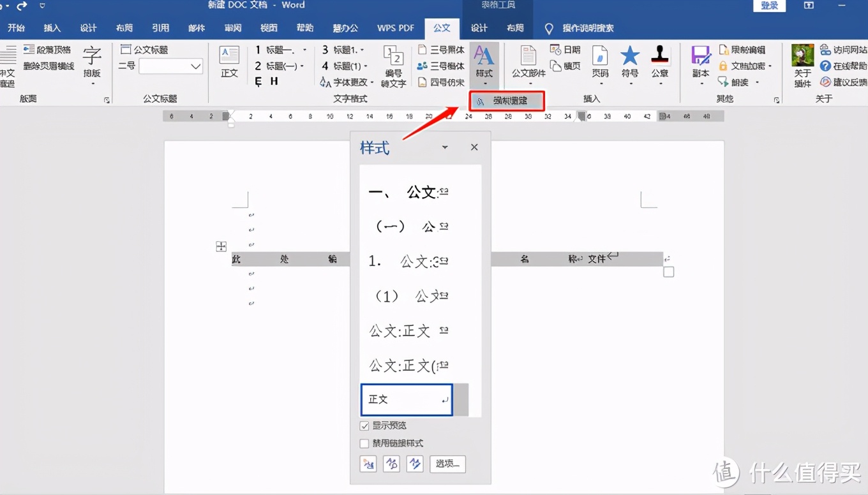Open the Styles pane dropdown arrow

coord(445,147)
